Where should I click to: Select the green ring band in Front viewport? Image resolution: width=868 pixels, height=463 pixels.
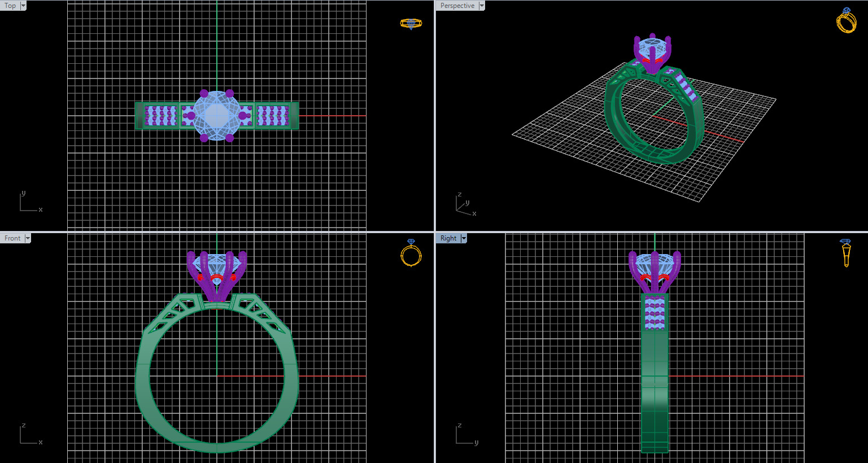(x=142, y=384)
